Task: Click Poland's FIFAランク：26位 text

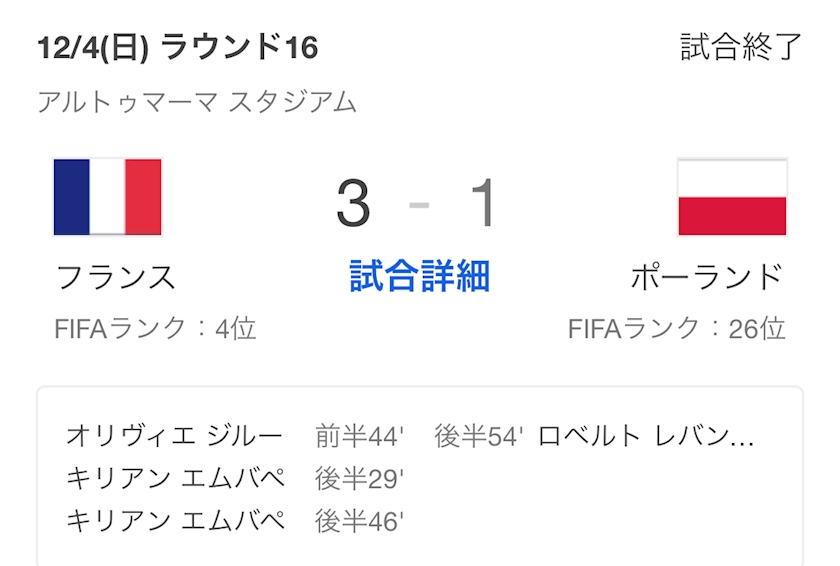Action: (677, 329)
